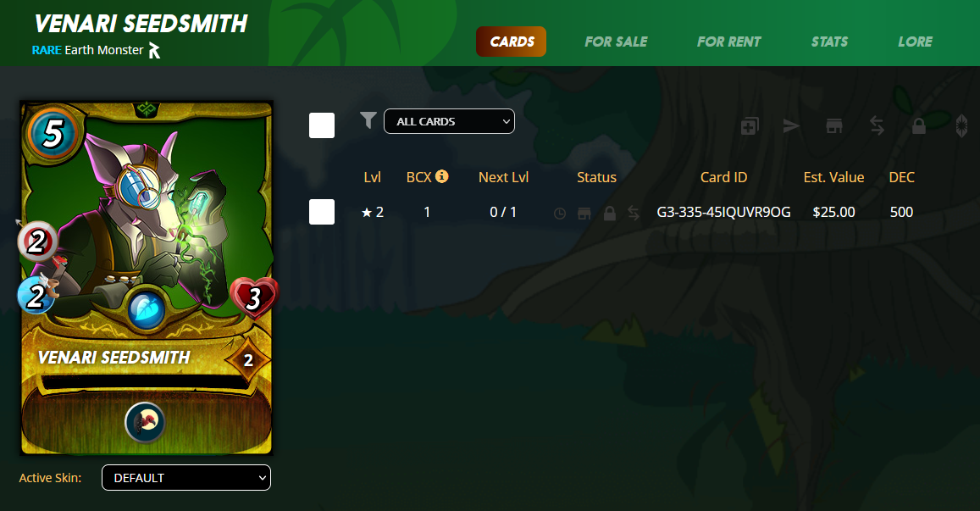Expand the Active Skin DEFAULT dropdown
This screenshot has width=980, height=511.
click(x=186, y=478)
